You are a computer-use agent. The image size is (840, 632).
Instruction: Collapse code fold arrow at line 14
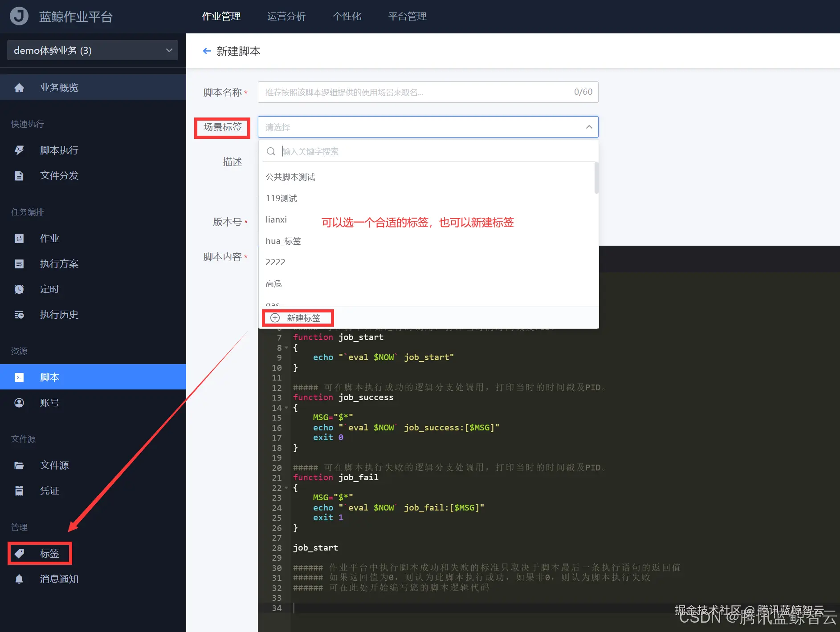286,408
